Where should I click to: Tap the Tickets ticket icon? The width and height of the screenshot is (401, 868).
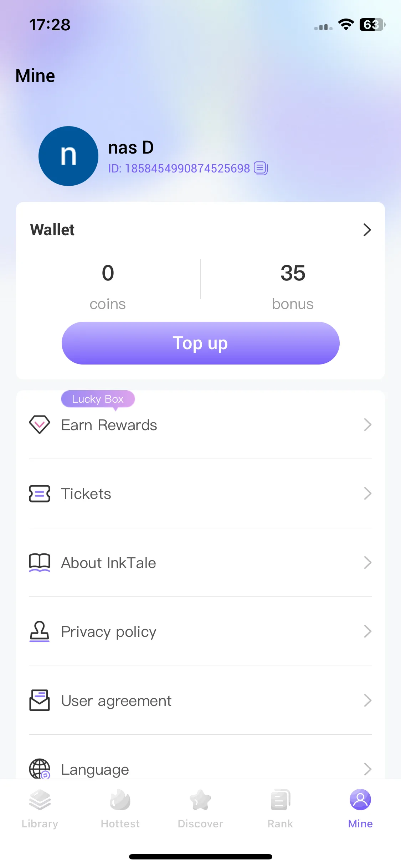click(40, 494)
